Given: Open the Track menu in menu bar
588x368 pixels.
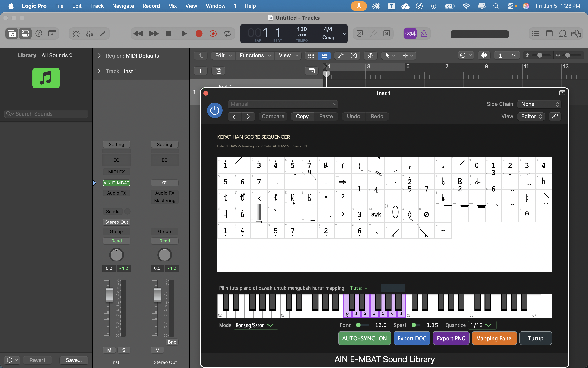Looking at the screenshot, I should click(x=97, y=6).
